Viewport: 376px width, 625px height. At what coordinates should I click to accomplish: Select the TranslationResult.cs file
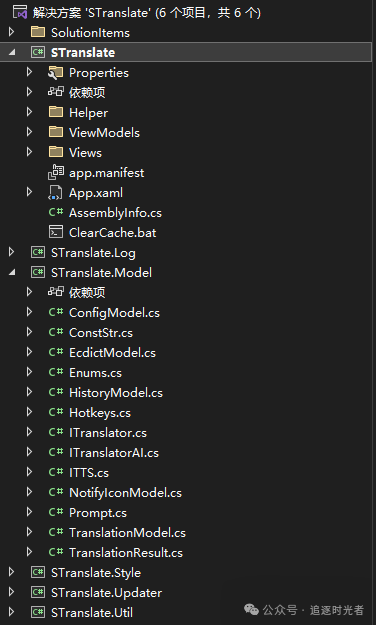point(126,552)
